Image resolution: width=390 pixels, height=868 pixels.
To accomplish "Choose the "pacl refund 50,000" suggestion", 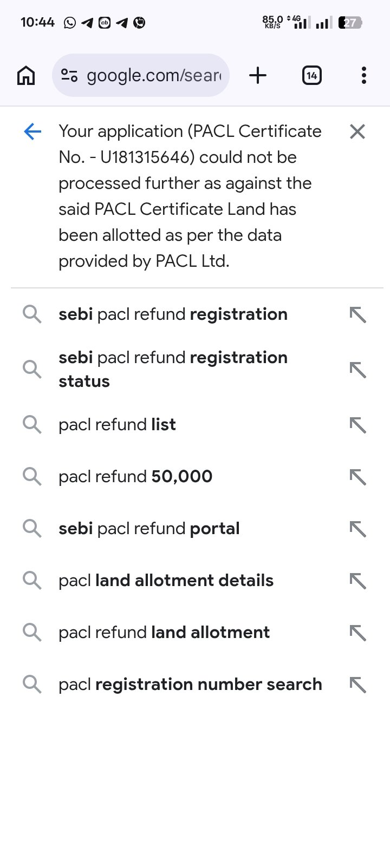I will click(x=135, y=477).
